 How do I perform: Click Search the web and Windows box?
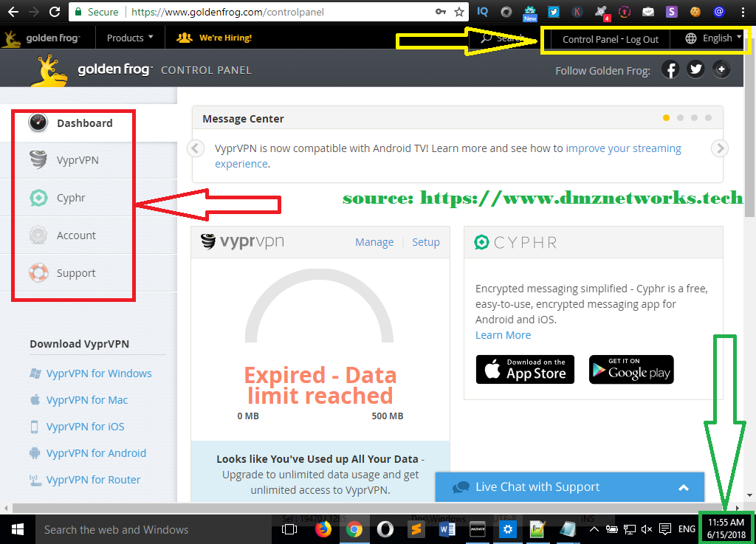tap(154, 529)
